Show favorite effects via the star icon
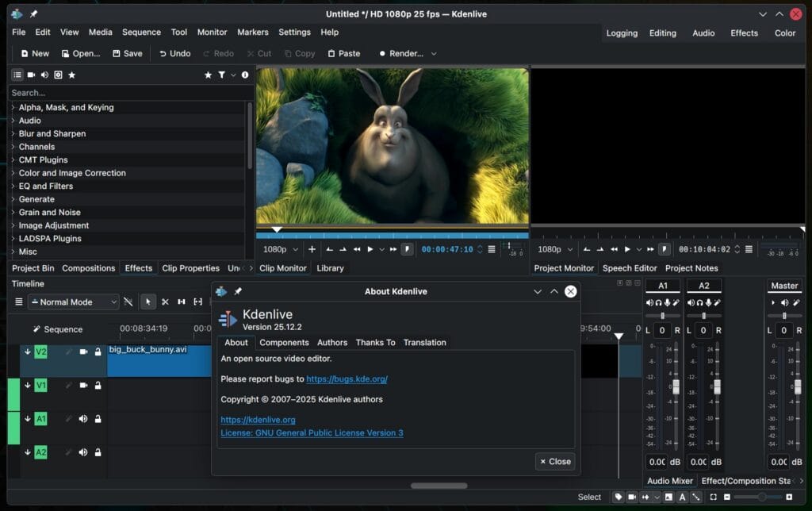The image size is (812, 511). pyautogui.click(x=71, y=75)
